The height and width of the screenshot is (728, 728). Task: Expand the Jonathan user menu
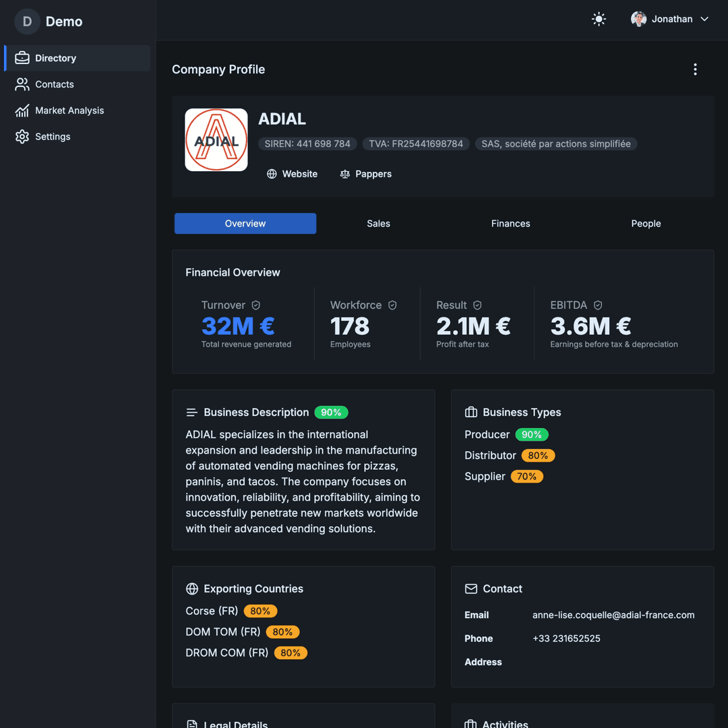pyautogui.click(x=703, y=19)
